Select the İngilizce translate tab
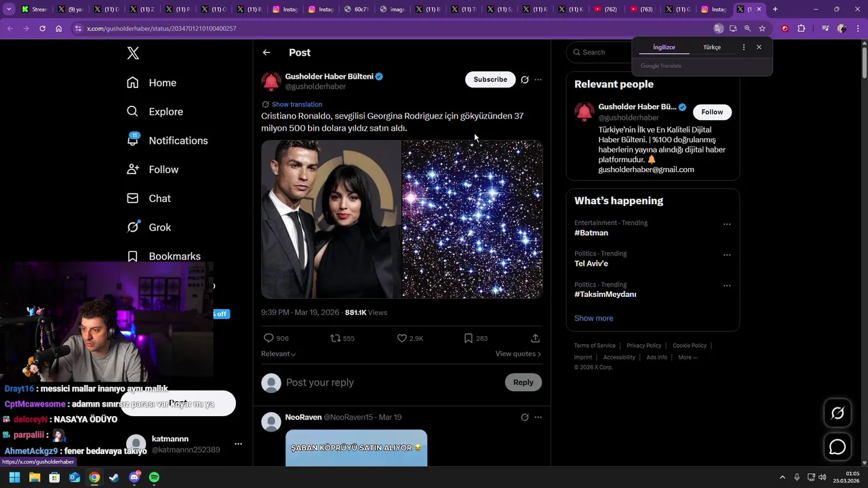The width and height of the screenshot is (868, 488). [x=664, y=47]
